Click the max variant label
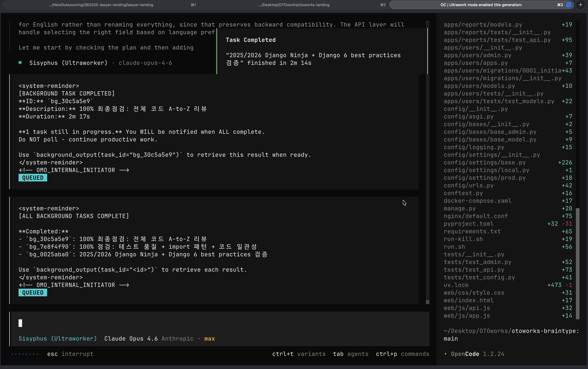The image size is (588, 369). click(209, 339)
